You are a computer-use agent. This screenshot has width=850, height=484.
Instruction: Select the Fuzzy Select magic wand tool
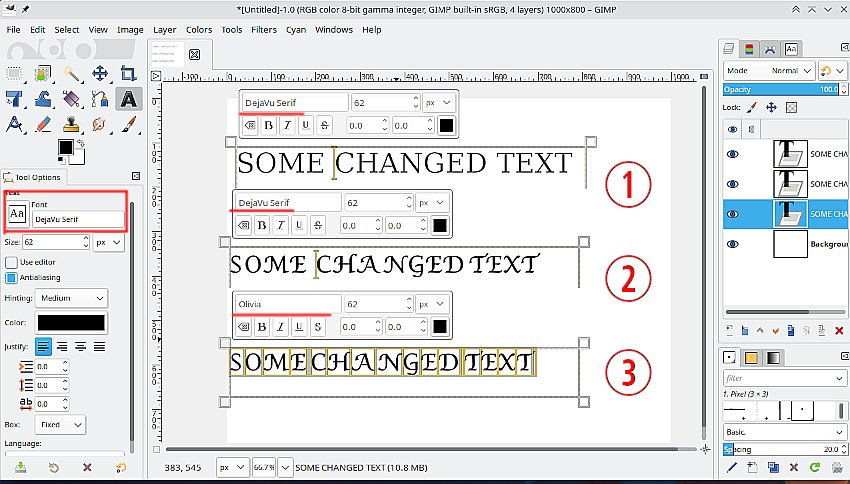point(72,73)
